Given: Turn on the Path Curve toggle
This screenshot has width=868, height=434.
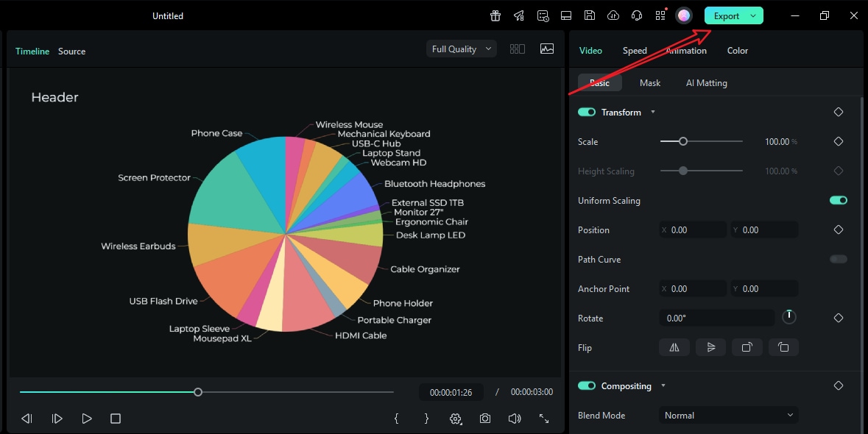Looking at the screenshot, I should coord(838,259).
